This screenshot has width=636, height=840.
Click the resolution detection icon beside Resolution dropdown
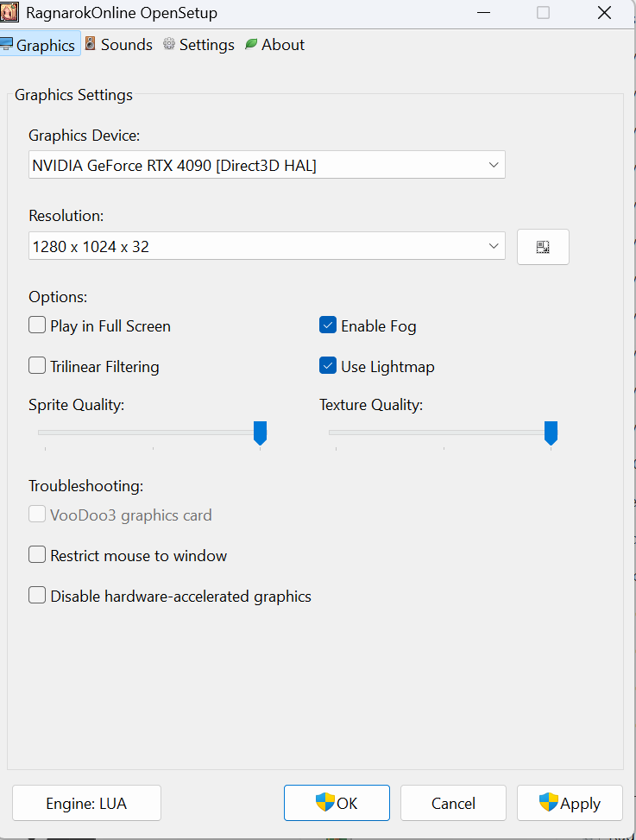[x=543, y=247]
